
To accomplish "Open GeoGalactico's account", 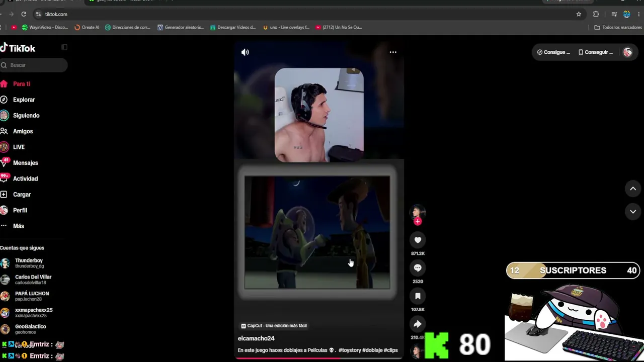I will click(x=30, y=329).
